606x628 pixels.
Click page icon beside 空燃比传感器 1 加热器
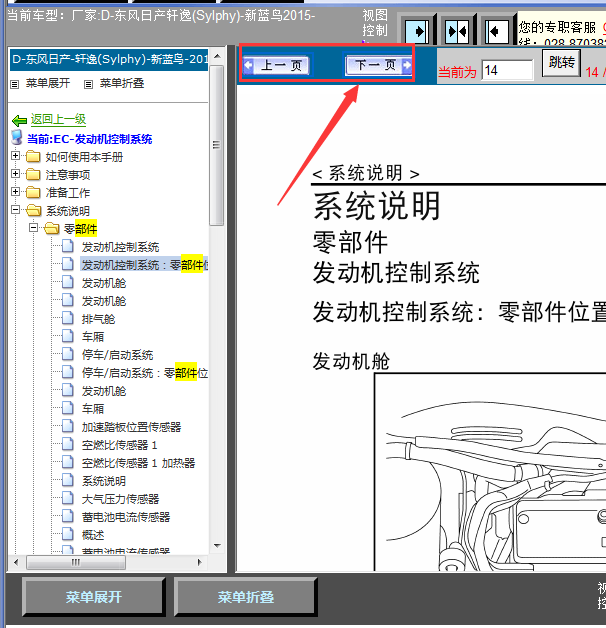(x=68, y=462)
